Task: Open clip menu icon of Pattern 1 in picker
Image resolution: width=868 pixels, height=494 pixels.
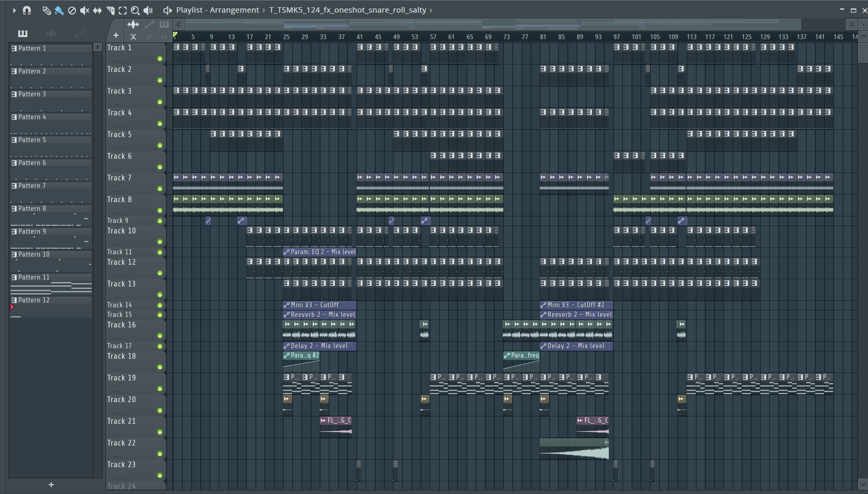Action: pyautogui.click(x=14, y=48)
